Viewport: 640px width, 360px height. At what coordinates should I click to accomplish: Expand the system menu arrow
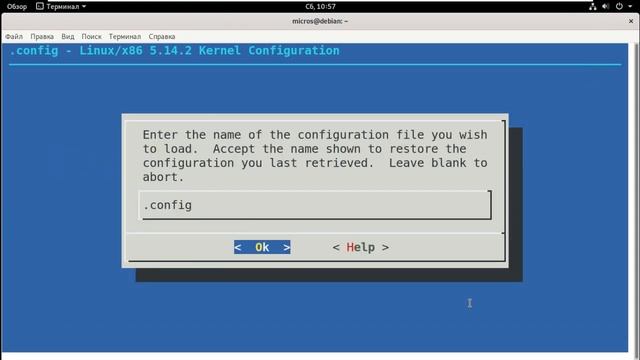pyautogui.click(x=630, y=7)
